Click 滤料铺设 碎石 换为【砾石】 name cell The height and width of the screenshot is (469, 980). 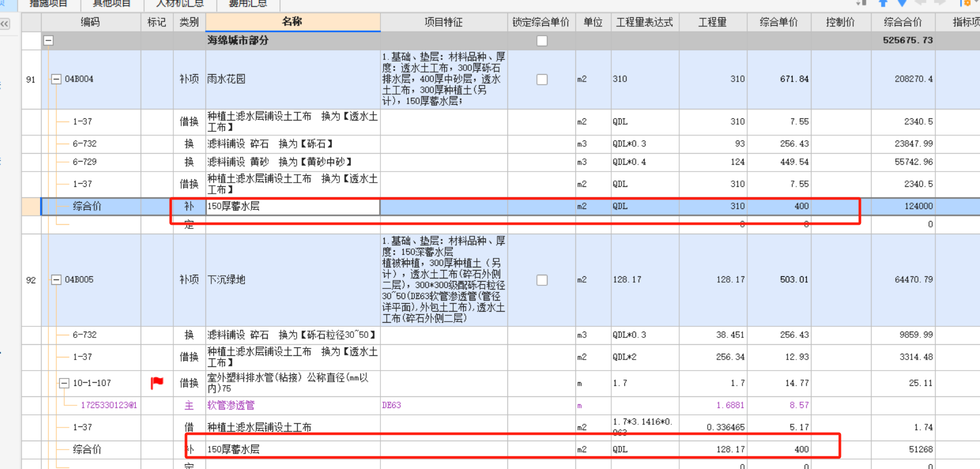click(x=292, y=144)
